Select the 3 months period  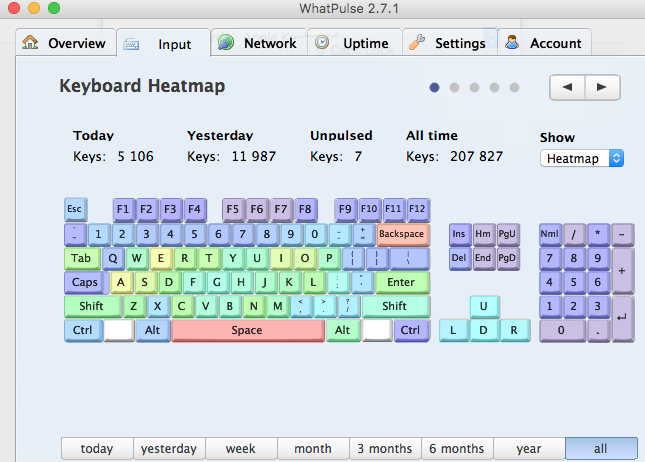coord(385,448)
